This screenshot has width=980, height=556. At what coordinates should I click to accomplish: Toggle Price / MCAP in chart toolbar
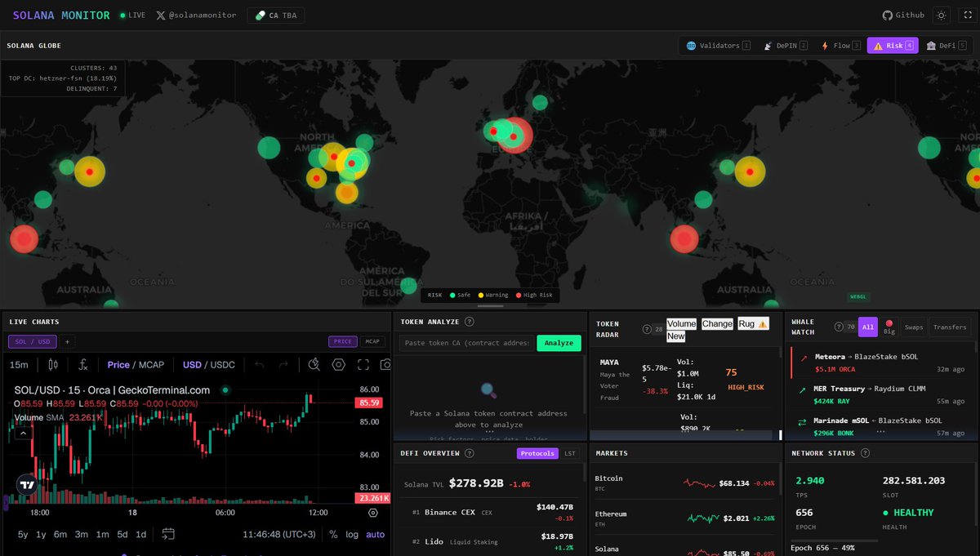coord(136,365)
